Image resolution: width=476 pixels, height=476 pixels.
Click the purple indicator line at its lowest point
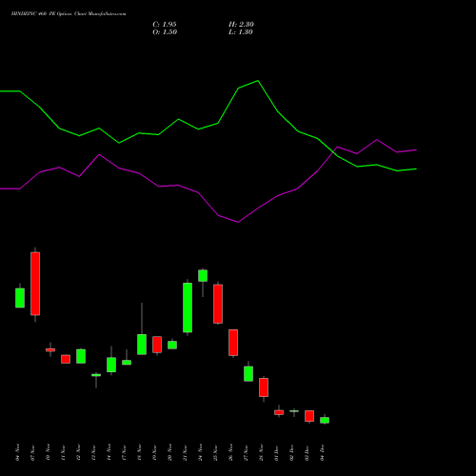pos(238,222)
